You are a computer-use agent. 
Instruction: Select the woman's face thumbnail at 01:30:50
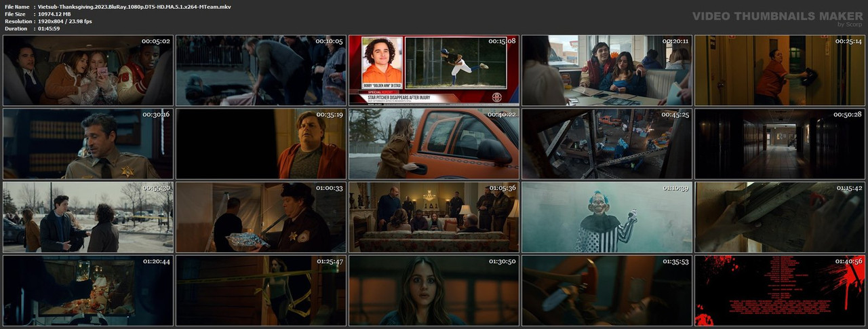coord(434,290)
